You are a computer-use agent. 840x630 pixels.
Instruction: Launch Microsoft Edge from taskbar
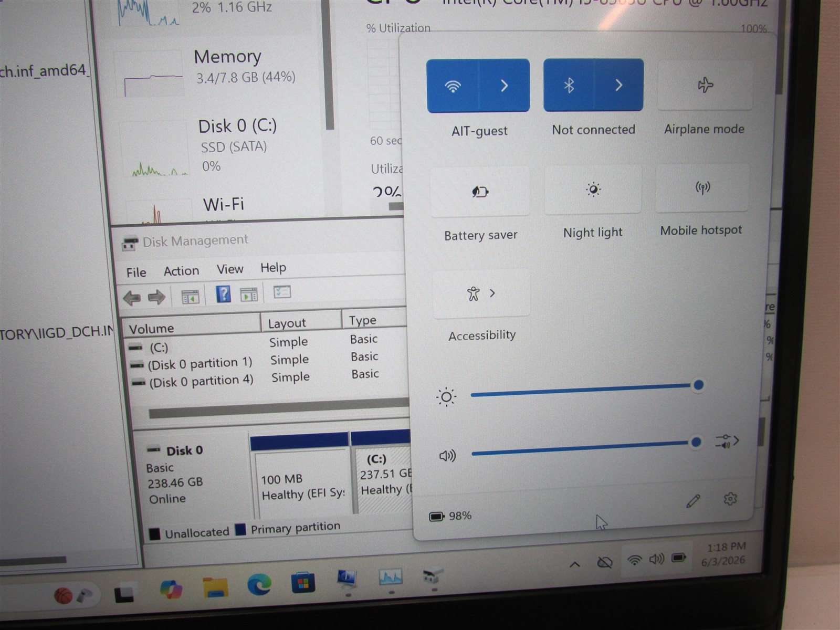259,584
